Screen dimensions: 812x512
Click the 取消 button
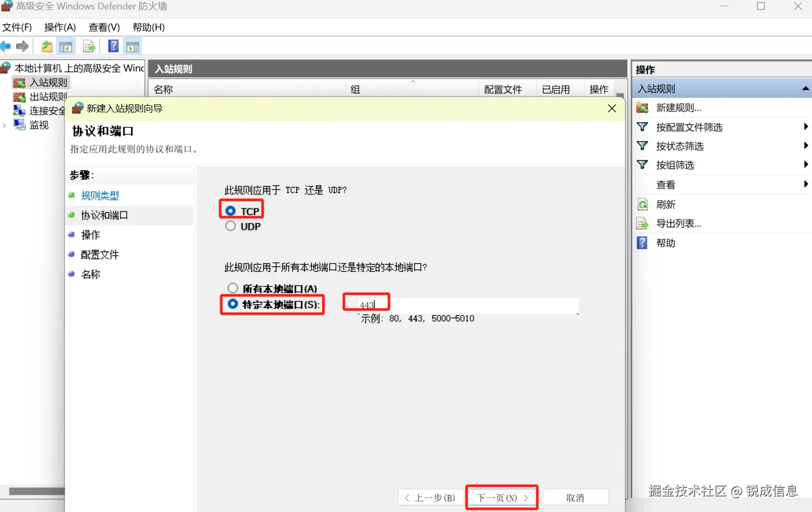(x=575, y=497)
